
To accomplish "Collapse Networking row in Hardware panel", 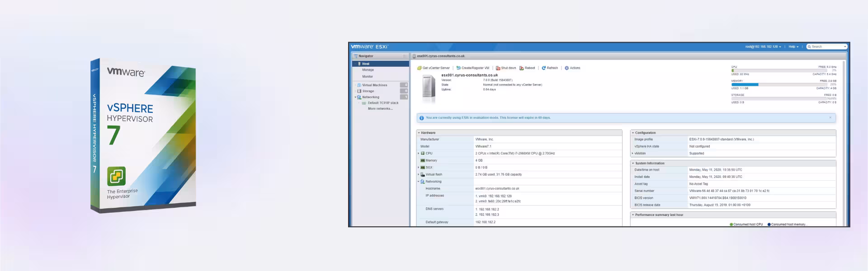I will click(419, 182).
